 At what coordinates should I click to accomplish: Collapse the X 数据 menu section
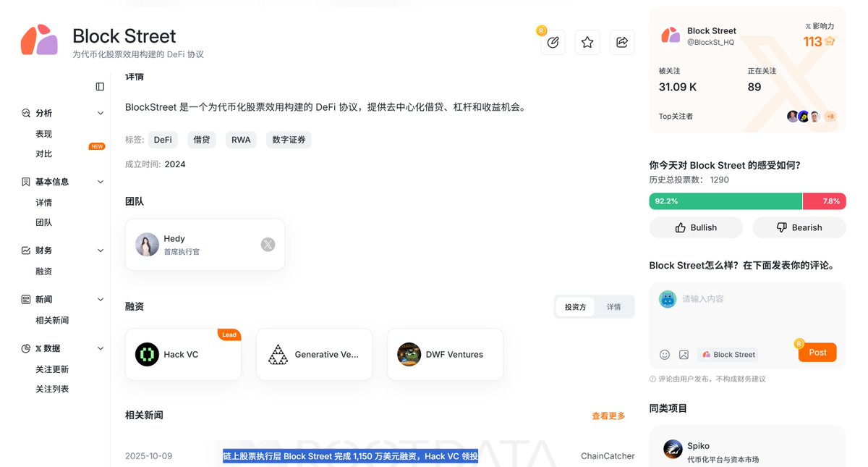point(101,348)
